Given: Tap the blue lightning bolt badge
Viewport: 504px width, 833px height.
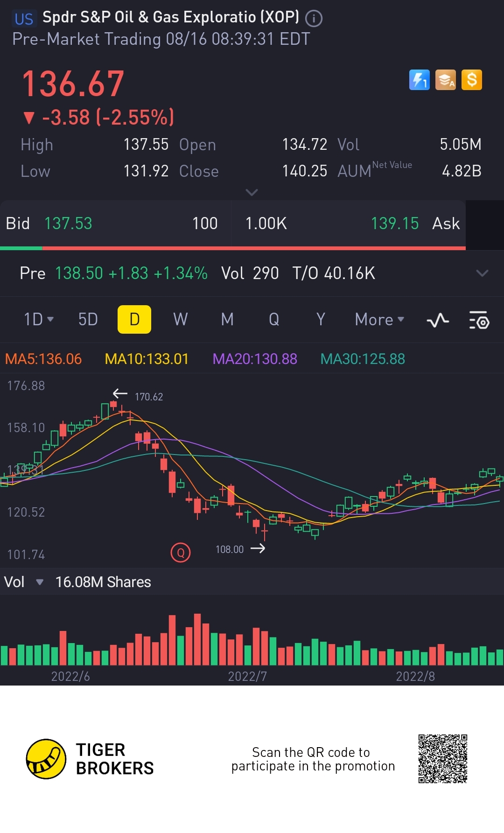Looking at the screenshot, I should tap(419, 80).
